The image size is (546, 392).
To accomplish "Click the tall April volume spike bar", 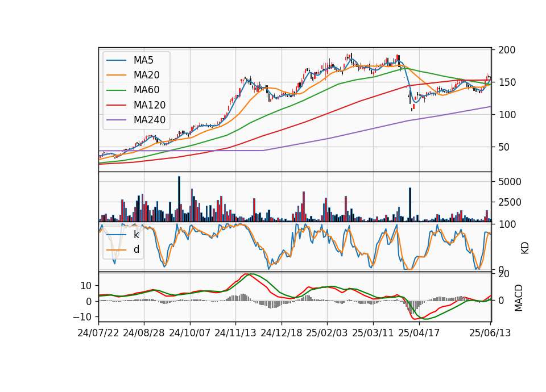I will pyautogui.click(x=410, y=205).
